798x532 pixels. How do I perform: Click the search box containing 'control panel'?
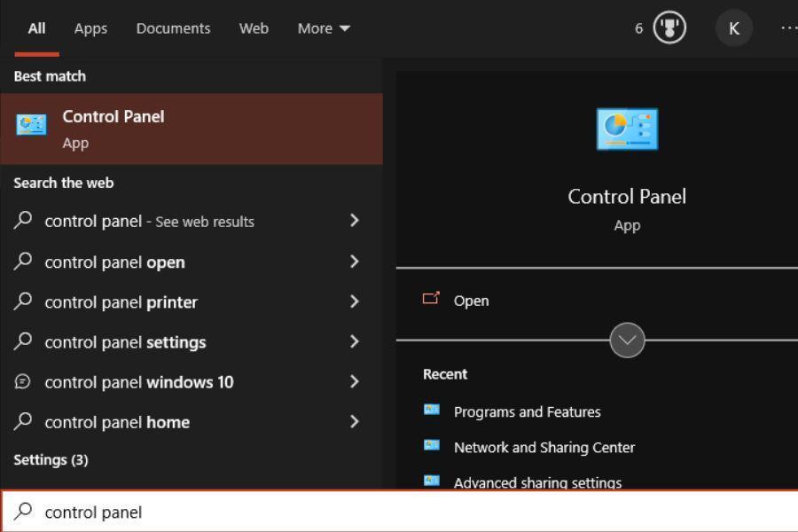399,511
